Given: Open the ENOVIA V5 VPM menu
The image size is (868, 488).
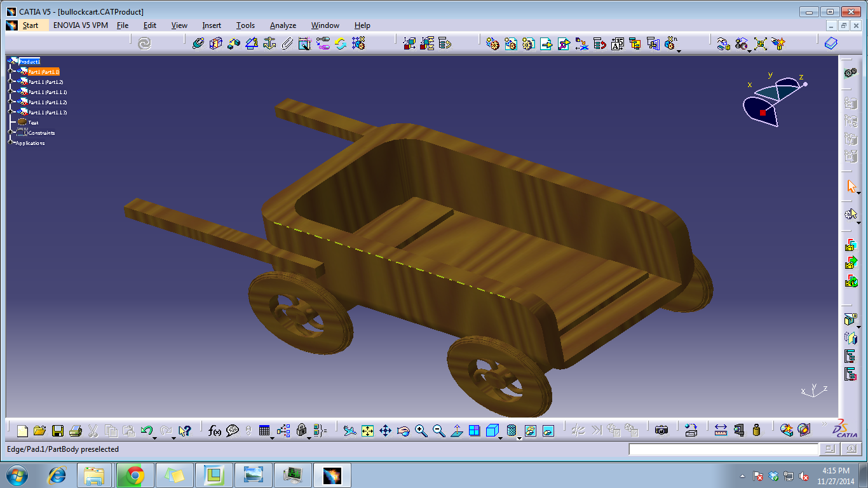Looking at the screenshot, I should click(81, 25).
